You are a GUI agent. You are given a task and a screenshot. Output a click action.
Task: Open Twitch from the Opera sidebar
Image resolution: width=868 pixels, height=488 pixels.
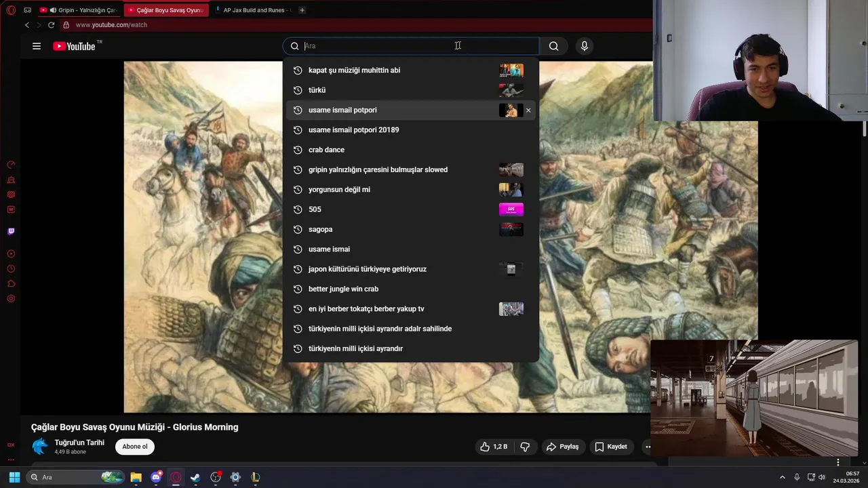click(11, 231)
